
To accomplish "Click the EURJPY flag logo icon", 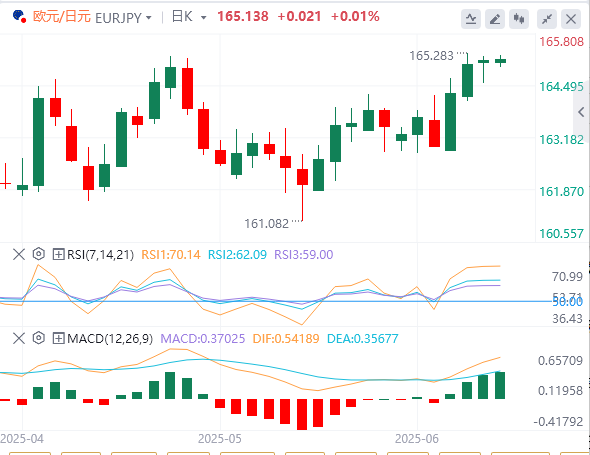I will [x=19, y=16].
